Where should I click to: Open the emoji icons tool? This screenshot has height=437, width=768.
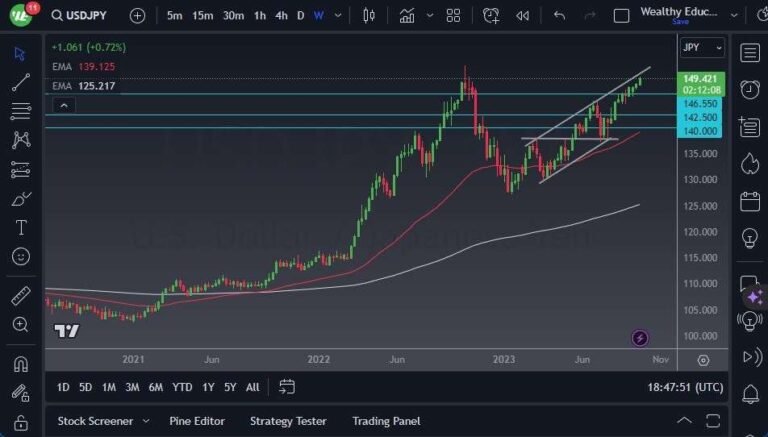click(21, 256)
